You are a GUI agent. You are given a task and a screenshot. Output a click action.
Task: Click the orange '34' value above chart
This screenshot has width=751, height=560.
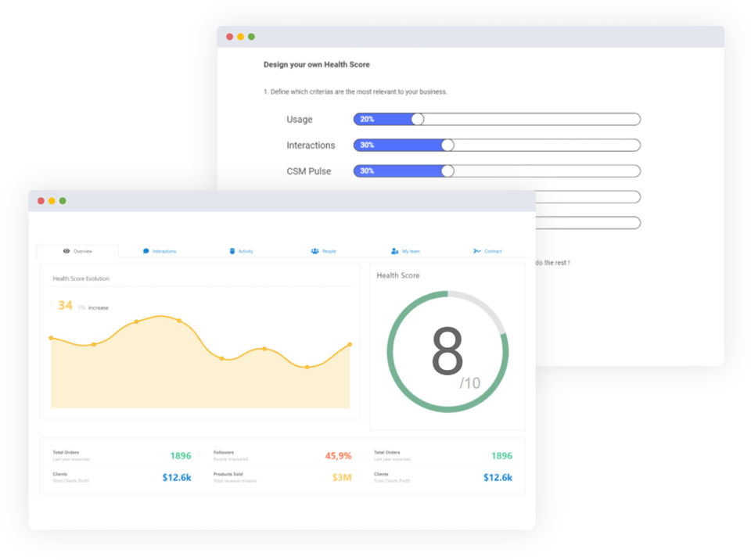(x=65, y=305)
